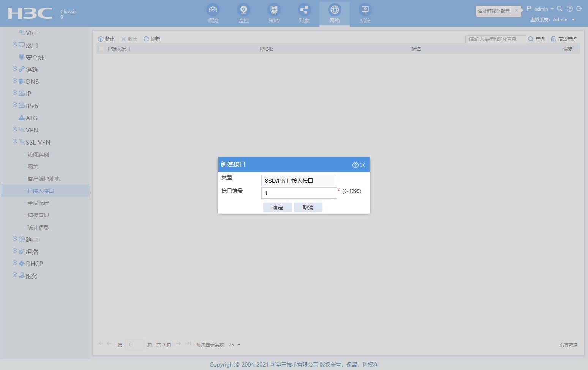The height and width of the screenshot is (370, 588).
Task: Toggle the select-all checkbox in table header
Action: tap(101, 49)
